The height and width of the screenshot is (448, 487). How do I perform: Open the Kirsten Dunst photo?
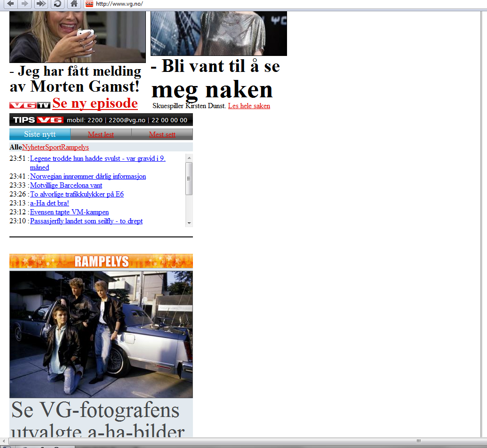point(219,33)
